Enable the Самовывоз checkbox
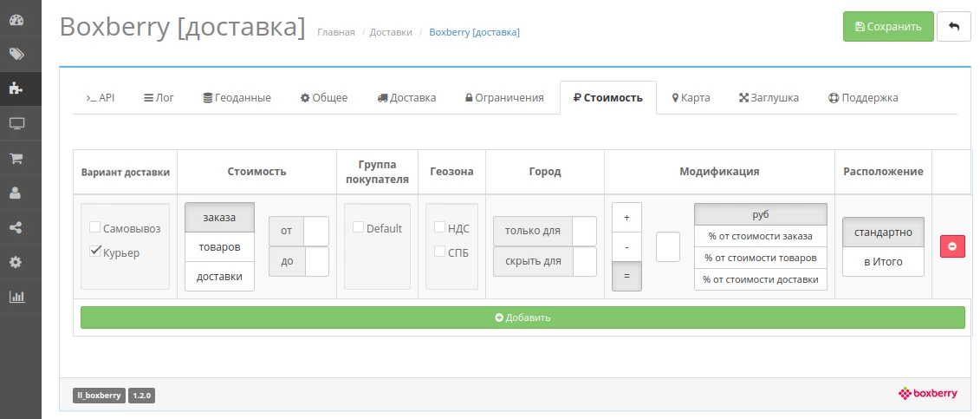 click(x=95, y=227)
